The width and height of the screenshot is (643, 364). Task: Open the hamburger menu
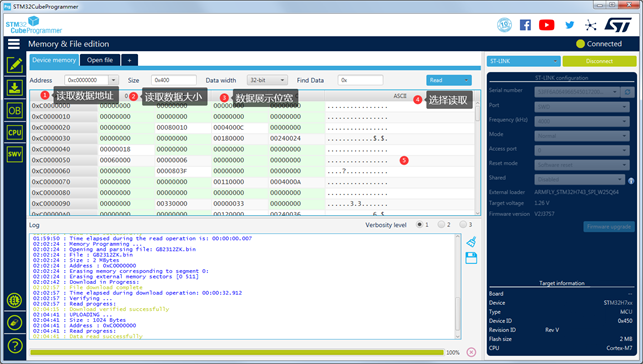point(14,44)
